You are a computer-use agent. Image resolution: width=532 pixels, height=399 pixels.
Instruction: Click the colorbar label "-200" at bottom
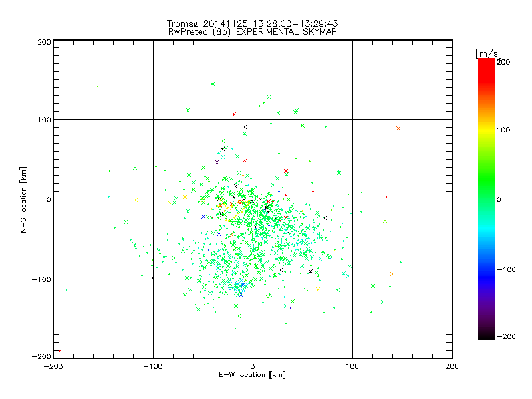[x=506, y=336]
